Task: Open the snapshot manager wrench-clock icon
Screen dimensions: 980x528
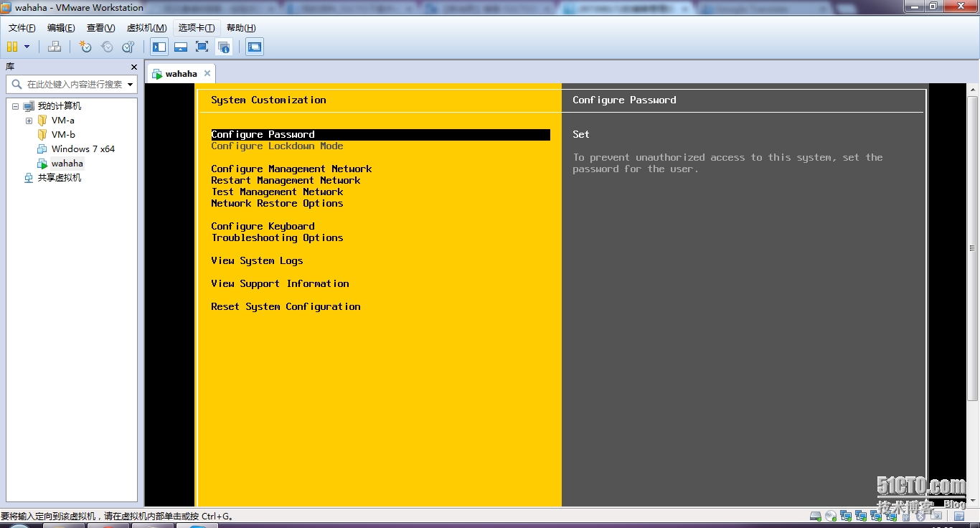Action: pos(128,47)
